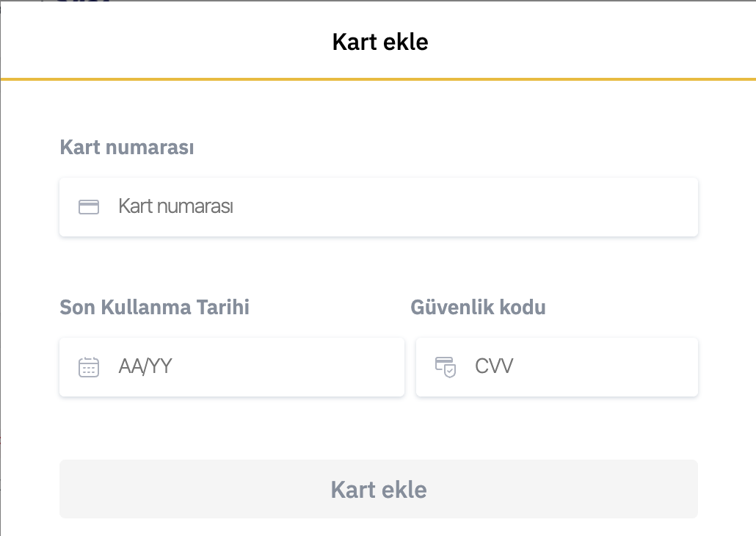
Task: Click the yellow divider line under the header
Action: tap(378, 79)
